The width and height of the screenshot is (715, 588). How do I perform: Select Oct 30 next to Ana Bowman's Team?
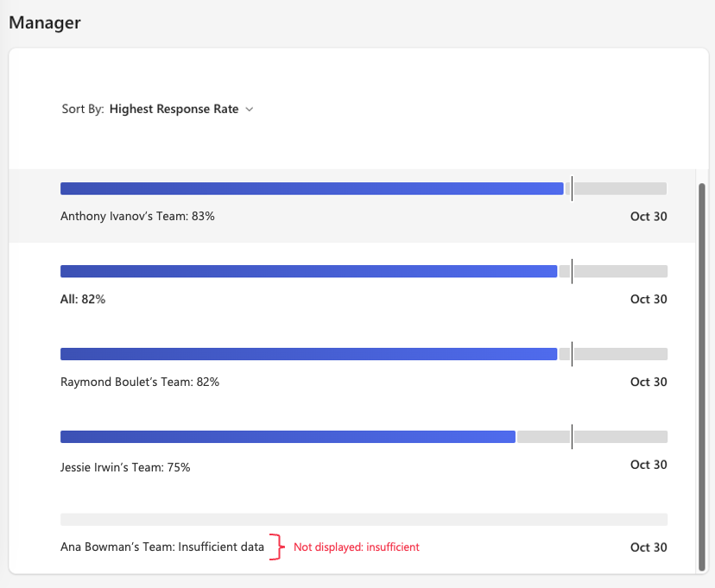pyautogui.click(x=649, y=547)
